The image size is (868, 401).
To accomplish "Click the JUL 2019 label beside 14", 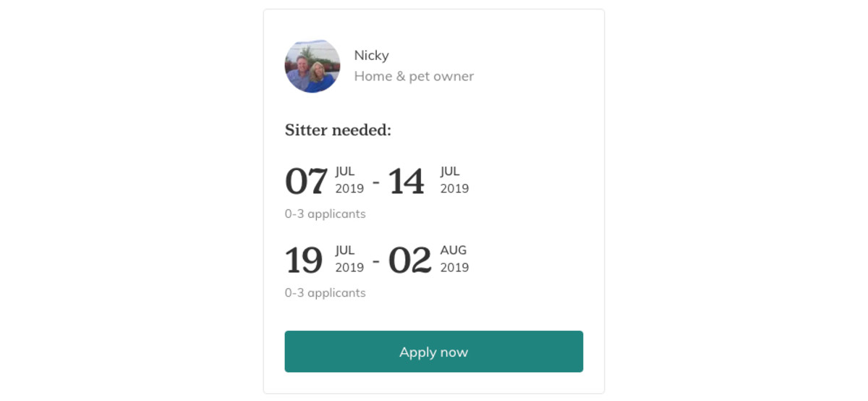I will 454,180.
